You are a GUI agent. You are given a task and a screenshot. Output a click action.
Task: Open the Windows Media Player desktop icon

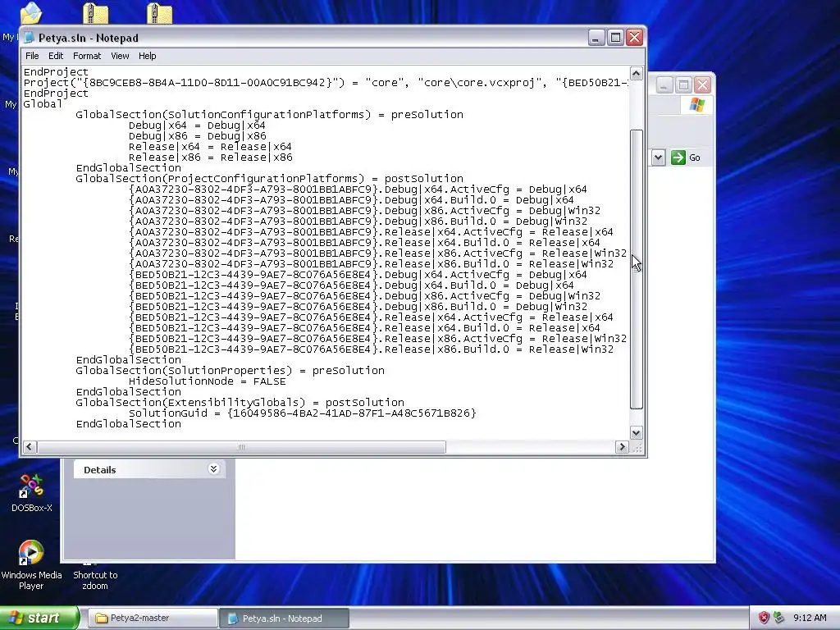(31, 564)
